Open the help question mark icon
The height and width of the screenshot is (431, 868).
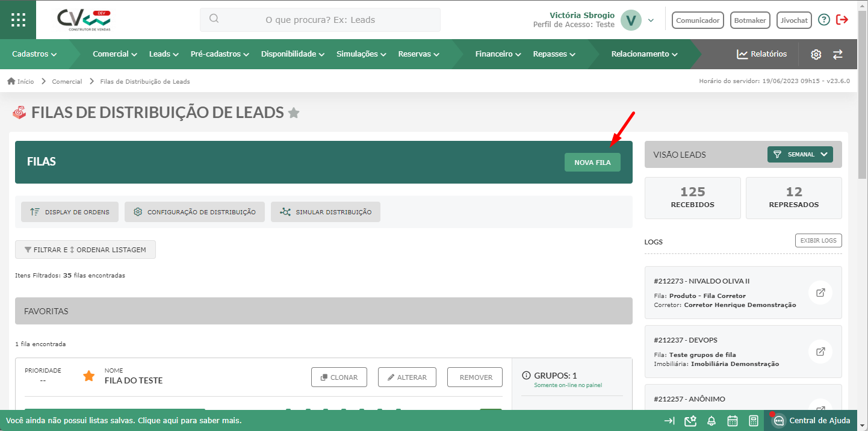coord(824,20)
